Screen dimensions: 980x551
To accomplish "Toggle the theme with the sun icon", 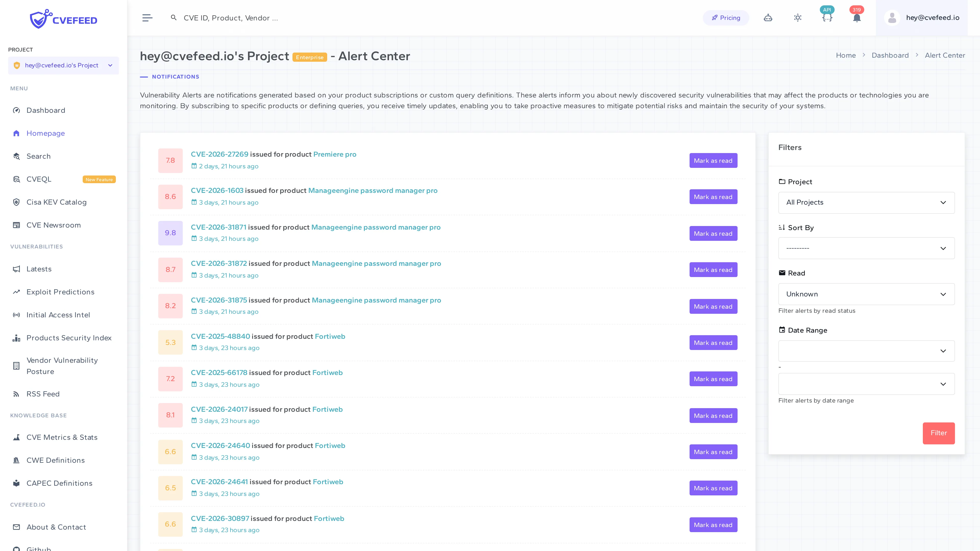I will click(x=797, y=18).
